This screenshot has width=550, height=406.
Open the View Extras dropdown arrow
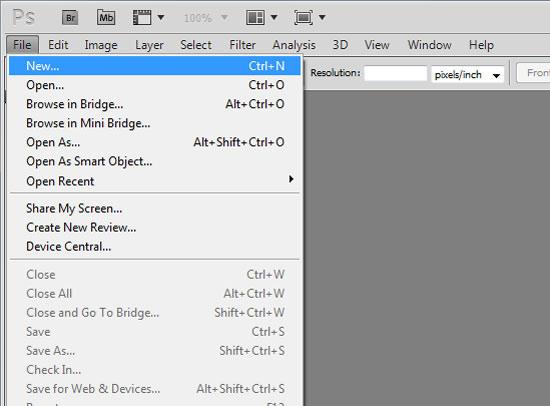point(161,17)
